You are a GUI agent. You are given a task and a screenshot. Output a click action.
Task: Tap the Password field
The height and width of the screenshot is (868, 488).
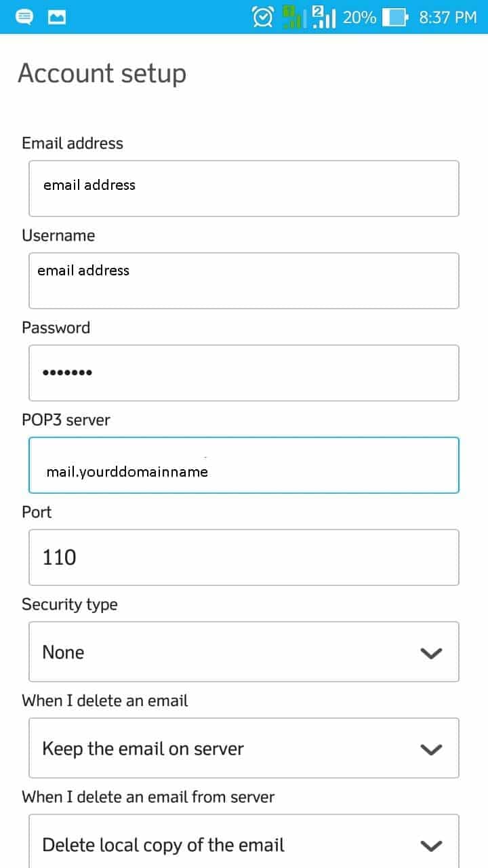click(243, 373)
